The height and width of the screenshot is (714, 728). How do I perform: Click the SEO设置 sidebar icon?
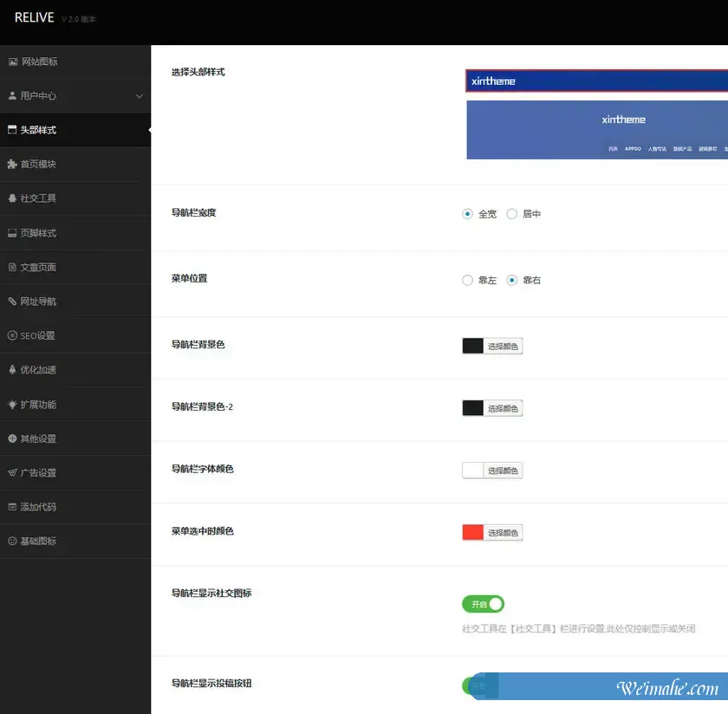point(13,335)
